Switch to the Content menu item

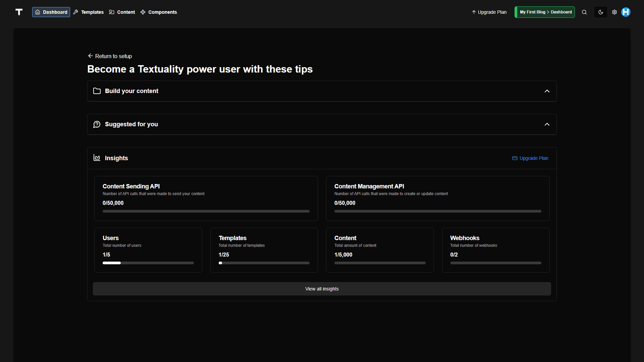pos(126,12)
